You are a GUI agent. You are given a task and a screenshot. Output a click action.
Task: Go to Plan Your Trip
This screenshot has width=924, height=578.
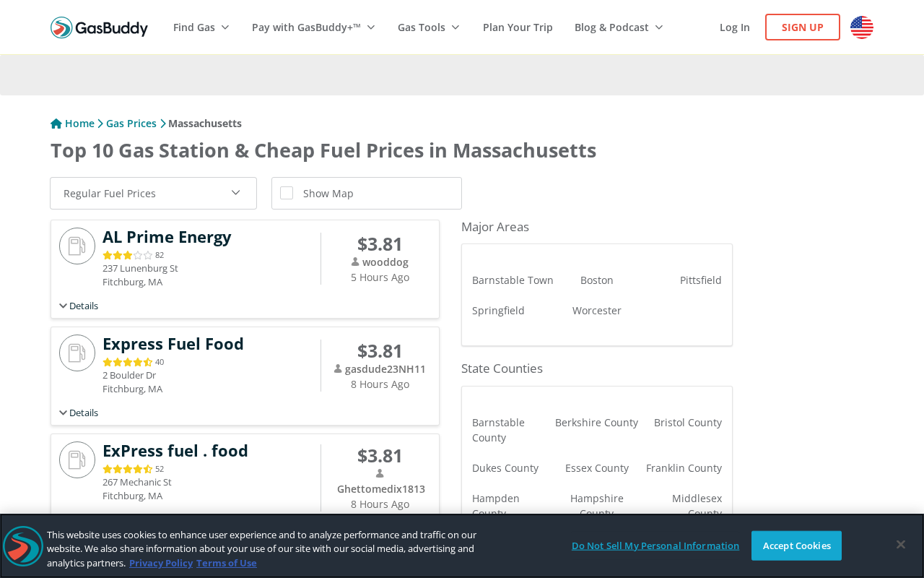(x=518, y=27)
